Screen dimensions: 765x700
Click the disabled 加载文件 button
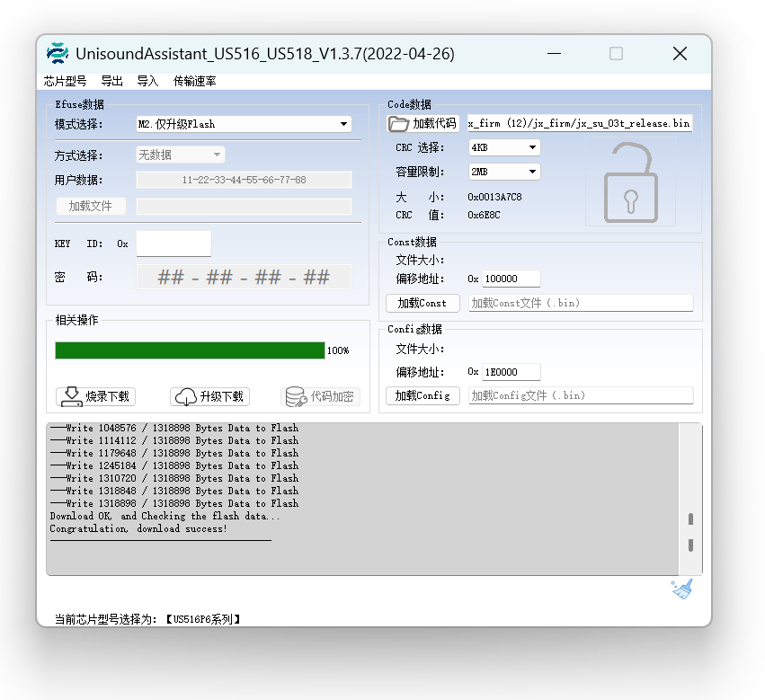pyautogui.click(x=90, y=206)
